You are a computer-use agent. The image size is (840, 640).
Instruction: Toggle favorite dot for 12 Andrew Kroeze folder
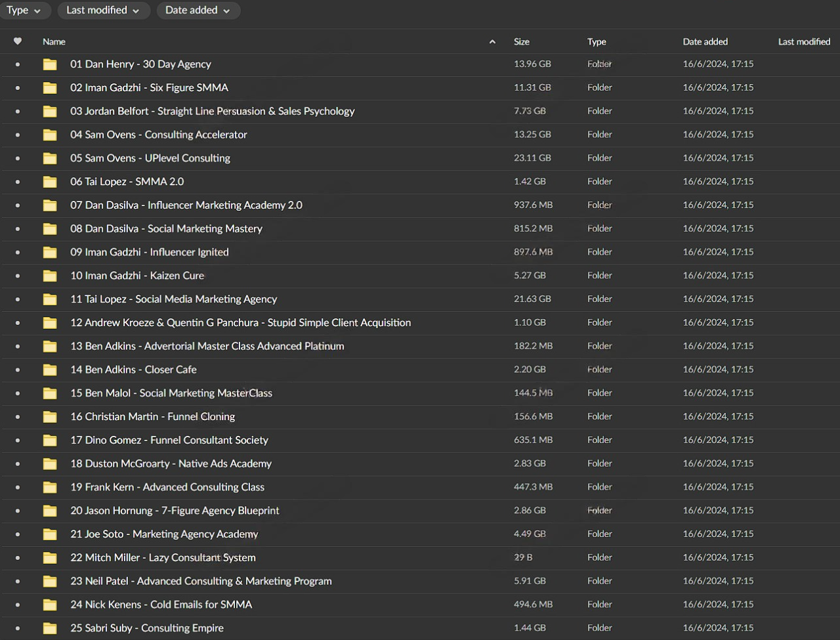coord(18,323)
